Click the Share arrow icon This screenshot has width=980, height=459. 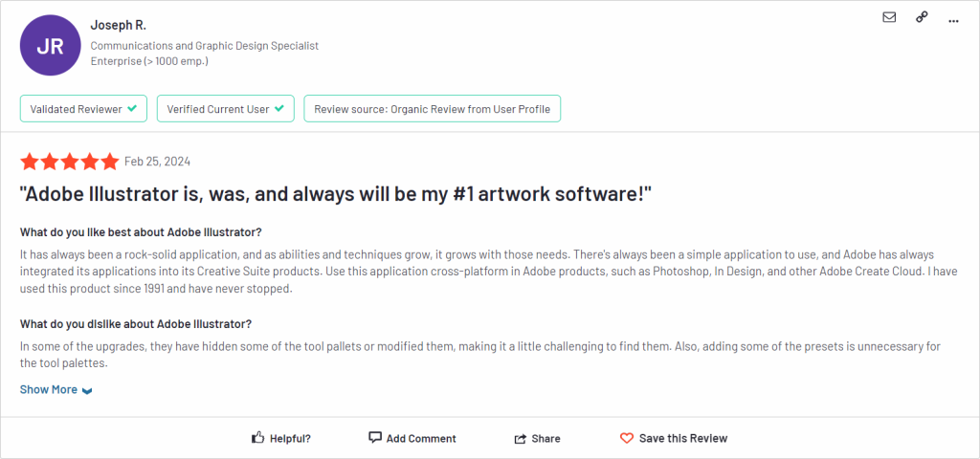pos(520,438)
